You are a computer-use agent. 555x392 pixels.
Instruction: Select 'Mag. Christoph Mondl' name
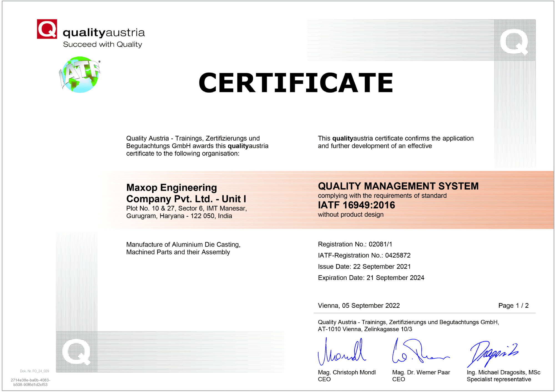(x=347, y=372)
